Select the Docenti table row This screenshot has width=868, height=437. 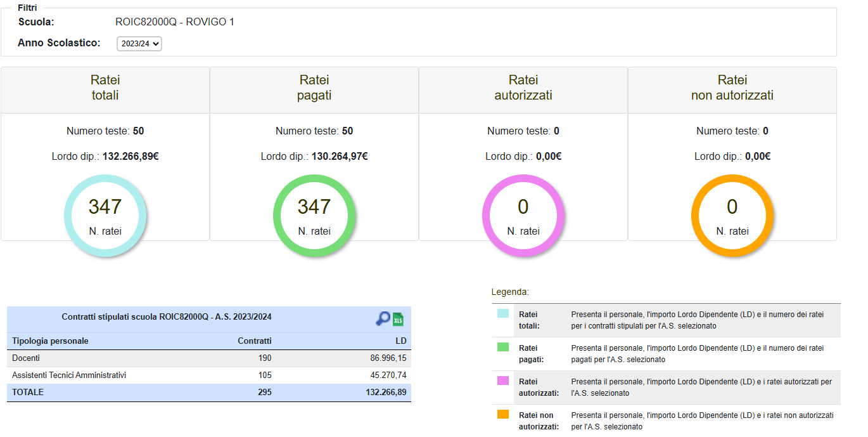point(209,358)
